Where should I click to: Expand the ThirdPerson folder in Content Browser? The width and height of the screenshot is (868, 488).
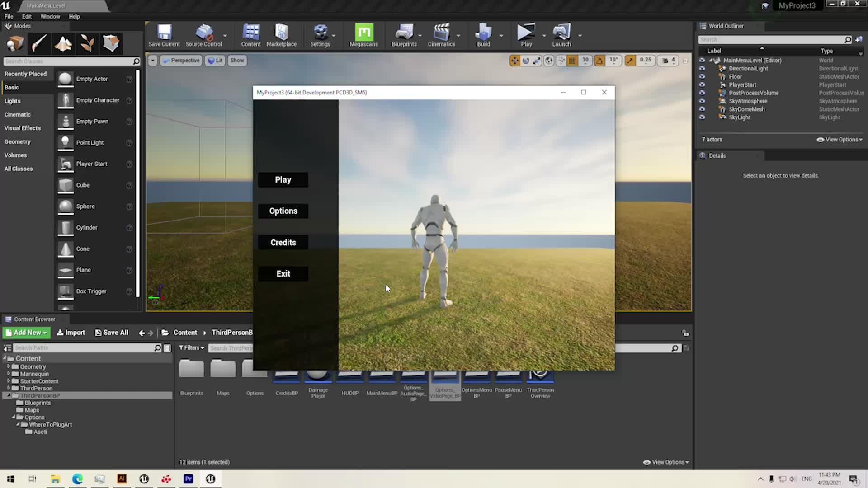pos(9,388)
